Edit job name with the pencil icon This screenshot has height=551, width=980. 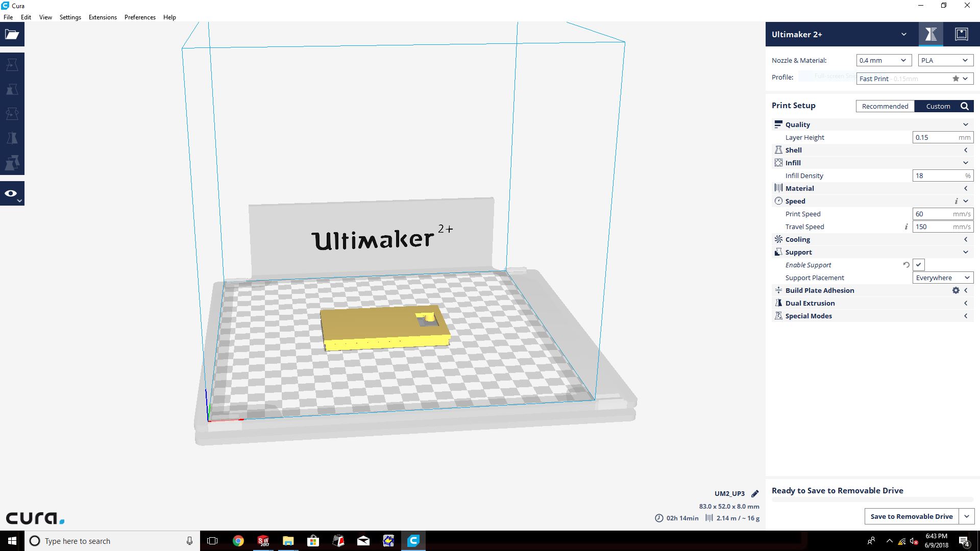[x=755, y=493]
